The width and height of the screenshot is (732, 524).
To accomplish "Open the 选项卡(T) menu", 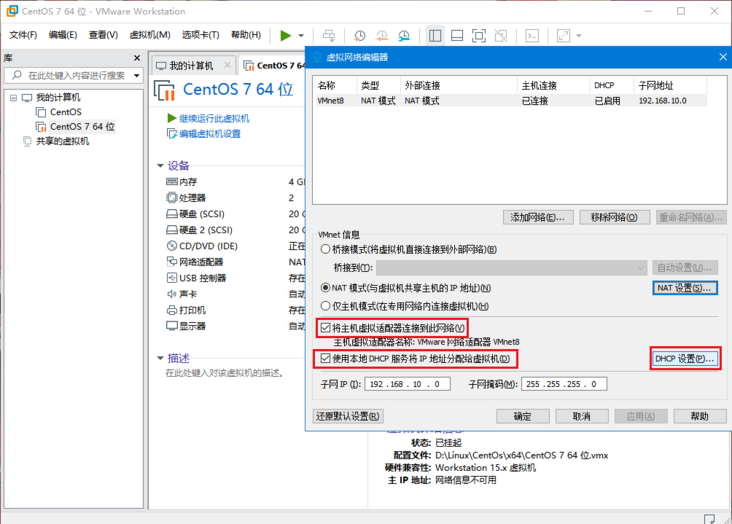I will (x=201, y=35).
